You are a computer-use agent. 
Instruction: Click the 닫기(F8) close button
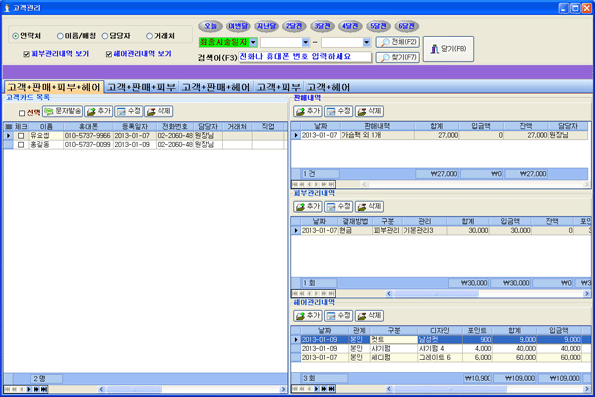(x=448, y=49)
